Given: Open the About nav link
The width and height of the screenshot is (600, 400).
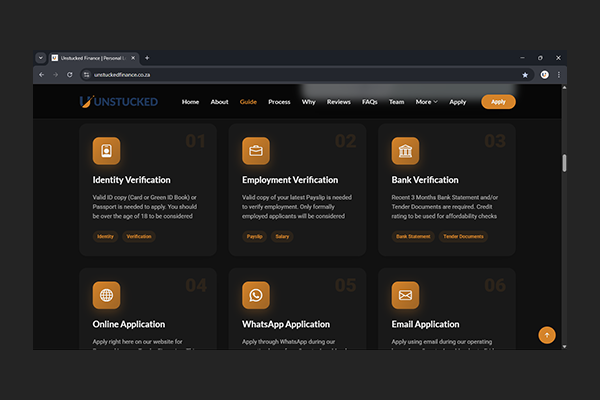Looking at the screenshot, I should (x=219, y=102).
